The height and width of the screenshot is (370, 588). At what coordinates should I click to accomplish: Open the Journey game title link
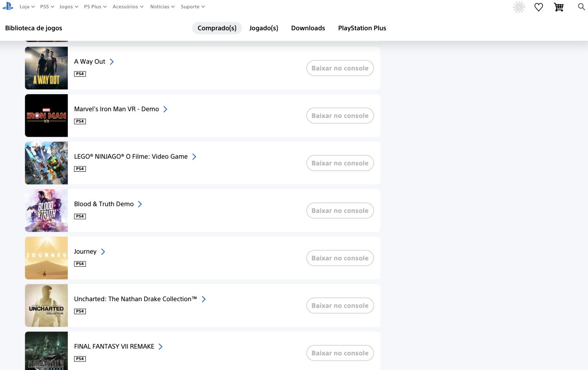click(85, 252)
